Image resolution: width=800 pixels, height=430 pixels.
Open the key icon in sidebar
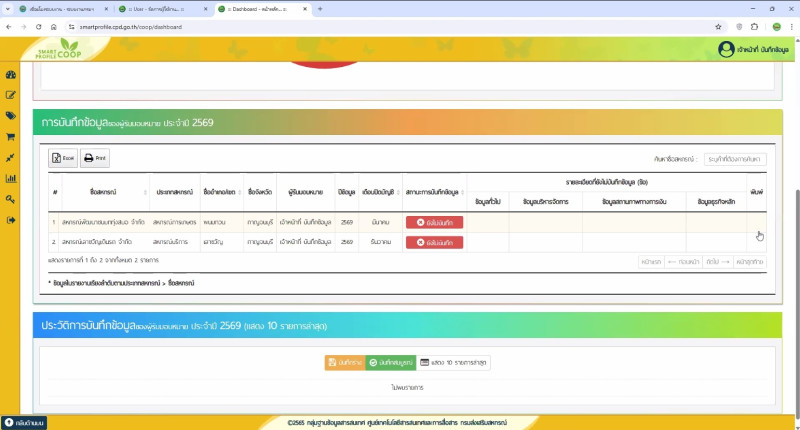[x=11, y=199]
